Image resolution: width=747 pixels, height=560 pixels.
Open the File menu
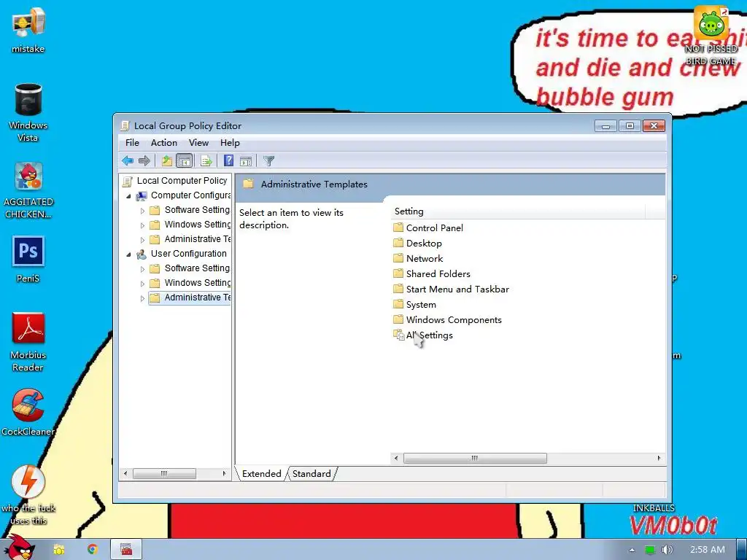click(132, 143)
